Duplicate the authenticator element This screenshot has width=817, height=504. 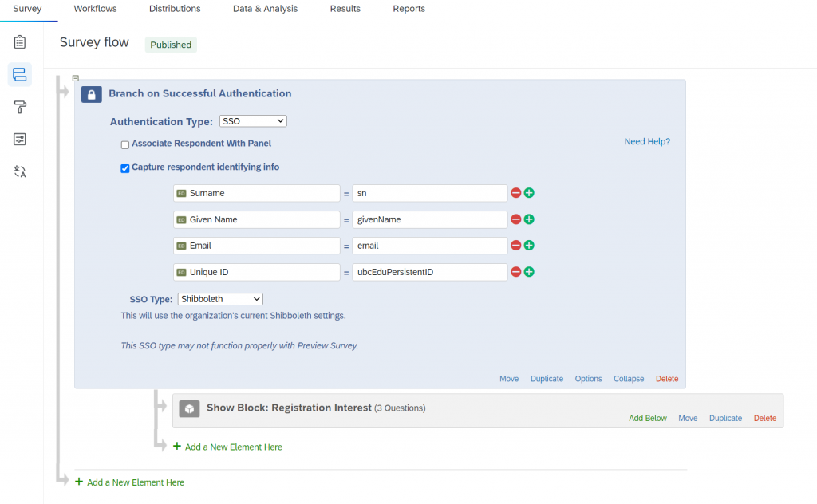coord(547,379)
